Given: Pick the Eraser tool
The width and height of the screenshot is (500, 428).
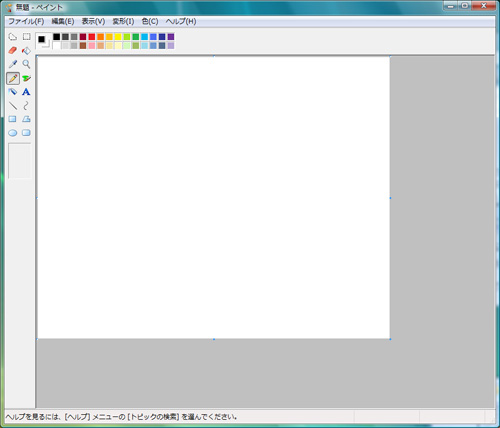Looking at the screenshot, I should [13, 50].
